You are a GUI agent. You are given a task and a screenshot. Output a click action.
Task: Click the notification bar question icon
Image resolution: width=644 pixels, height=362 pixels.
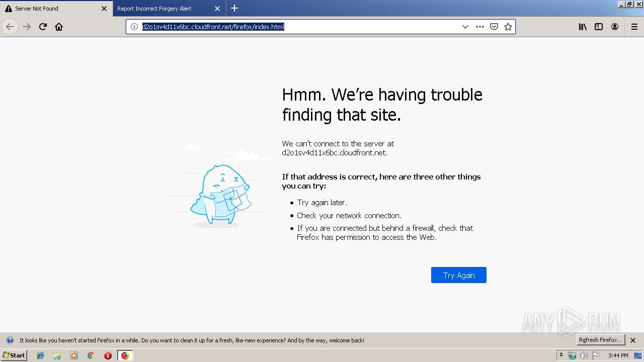point(10,340)
